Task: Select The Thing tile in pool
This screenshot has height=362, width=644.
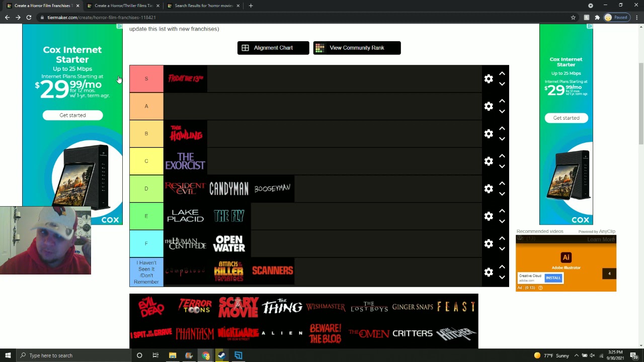Action: click(x=282, y=307)
